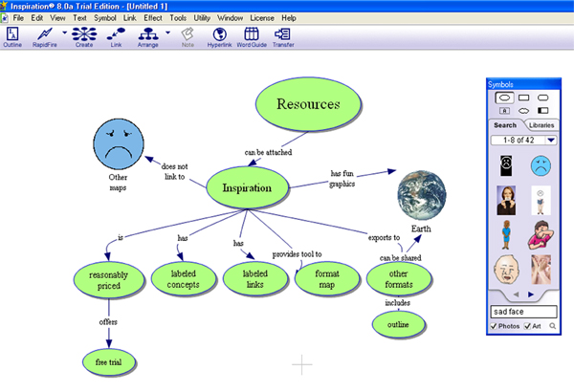Open the Word Guide

(x=252, y=36)
